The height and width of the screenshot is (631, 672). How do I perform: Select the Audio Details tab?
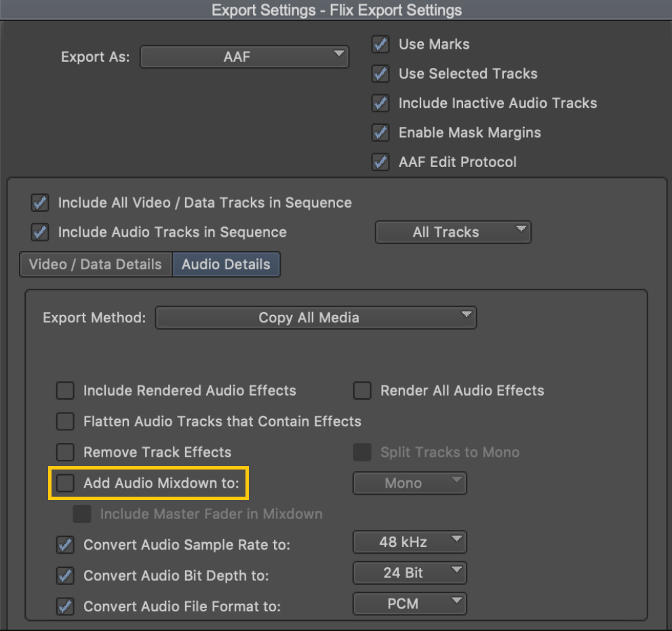coord(226,264)
